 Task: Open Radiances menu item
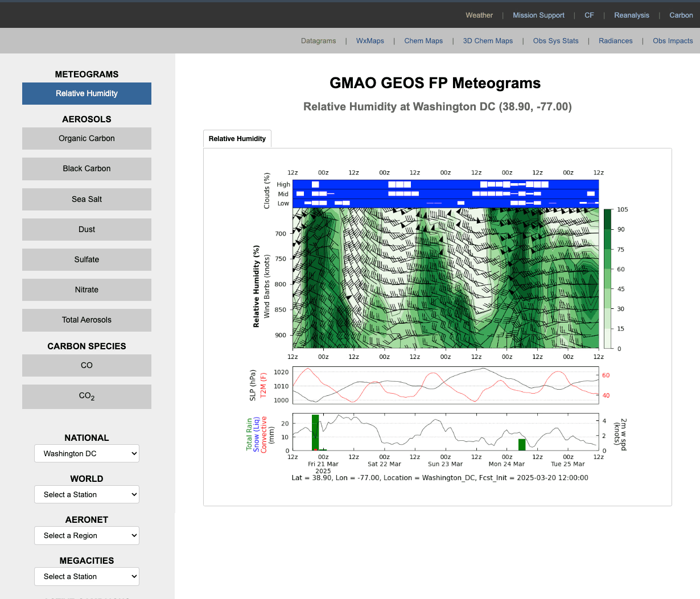tap(616, 41)
